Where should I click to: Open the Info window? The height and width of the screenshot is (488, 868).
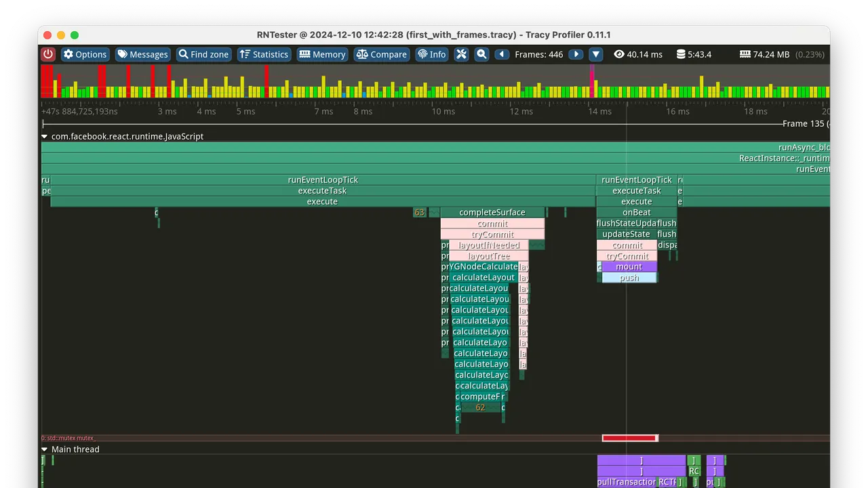point(431,54)
